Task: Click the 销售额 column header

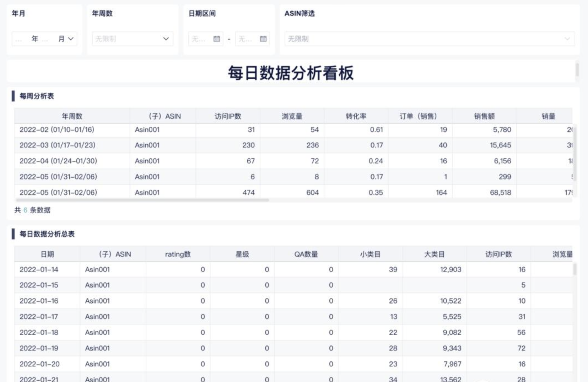Action: tap(484, 116)
